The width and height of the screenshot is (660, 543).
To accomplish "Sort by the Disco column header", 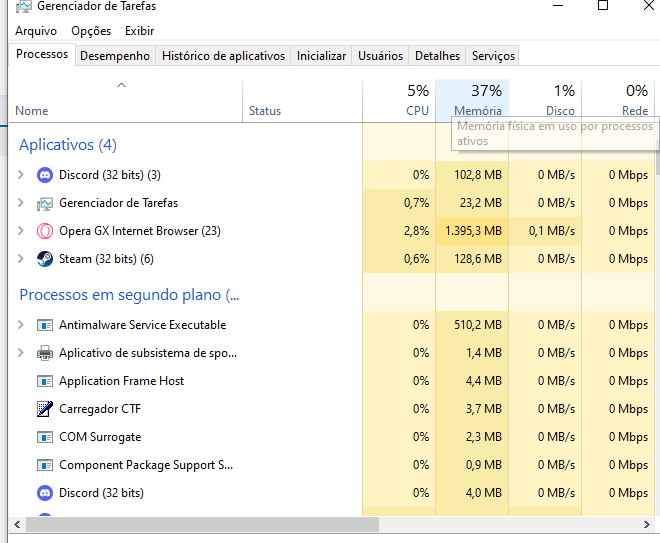I will click(x=545, y=101).
